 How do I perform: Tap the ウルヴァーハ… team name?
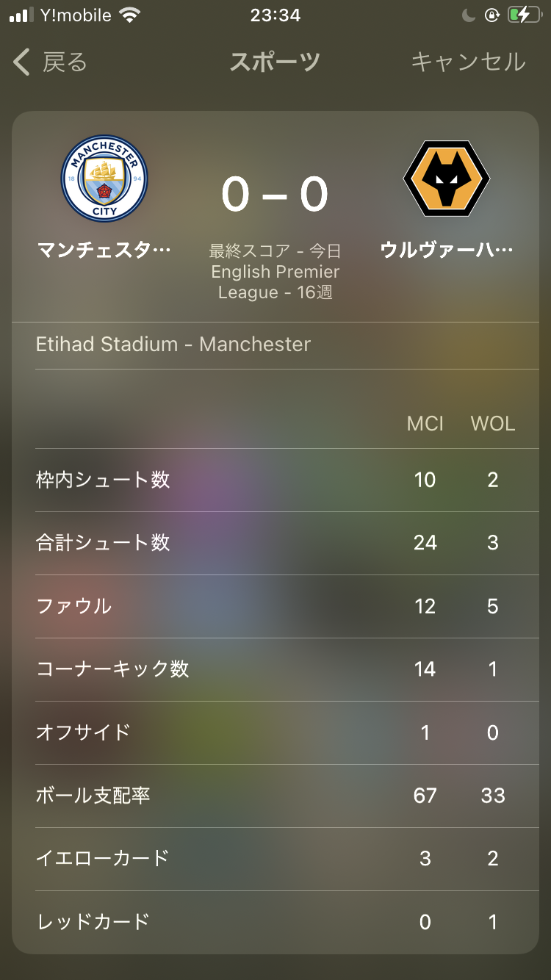point(447,251)
